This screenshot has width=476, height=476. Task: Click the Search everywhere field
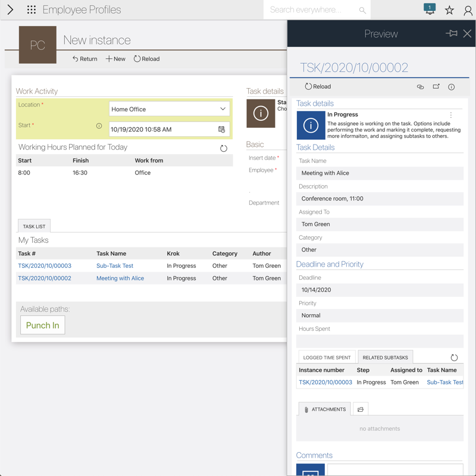(312, 10)
